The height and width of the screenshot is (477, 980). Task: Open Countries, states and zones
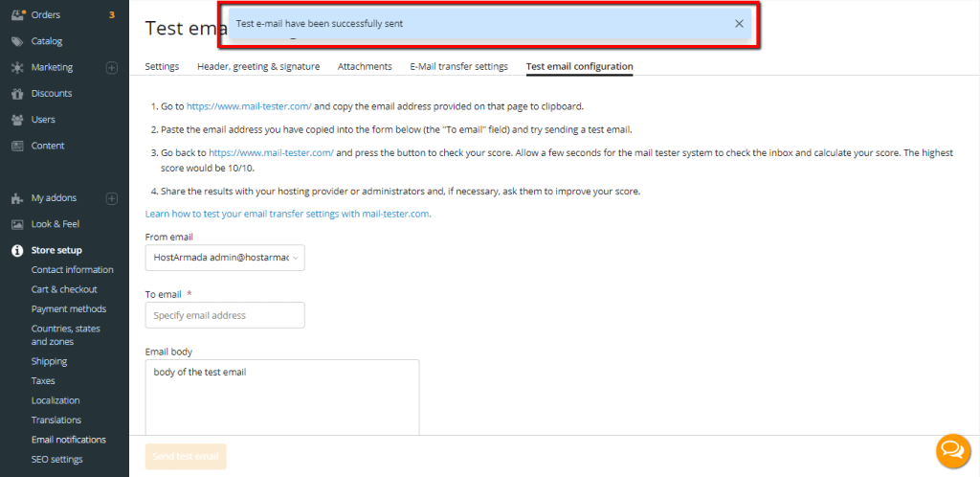[x=66, y=335]
